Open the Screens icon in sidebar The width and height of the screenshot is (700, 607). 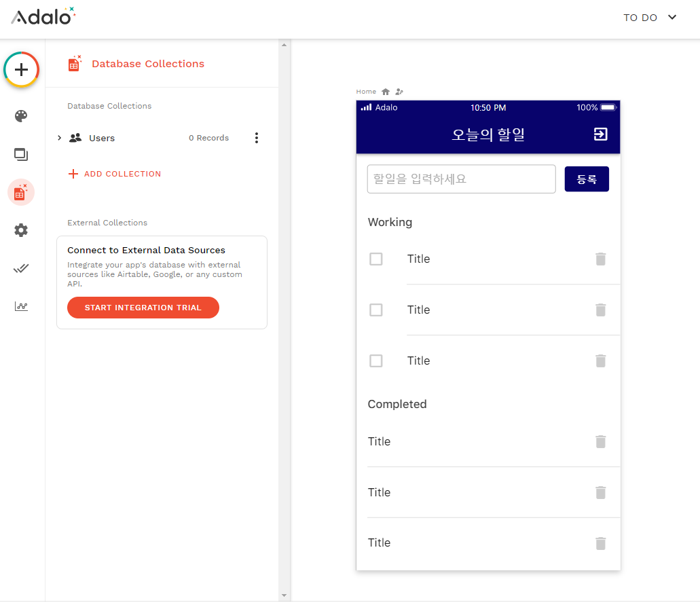coord(21,154)
